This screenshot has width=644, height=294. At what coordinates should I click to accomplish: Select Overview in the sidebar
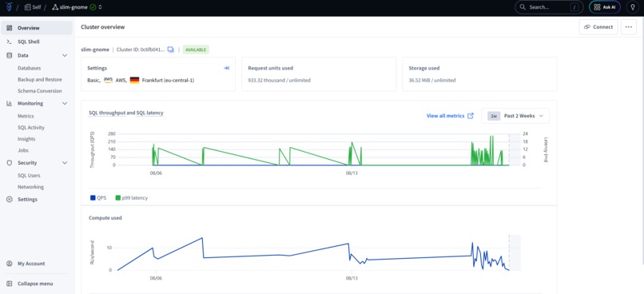[37, 28]
